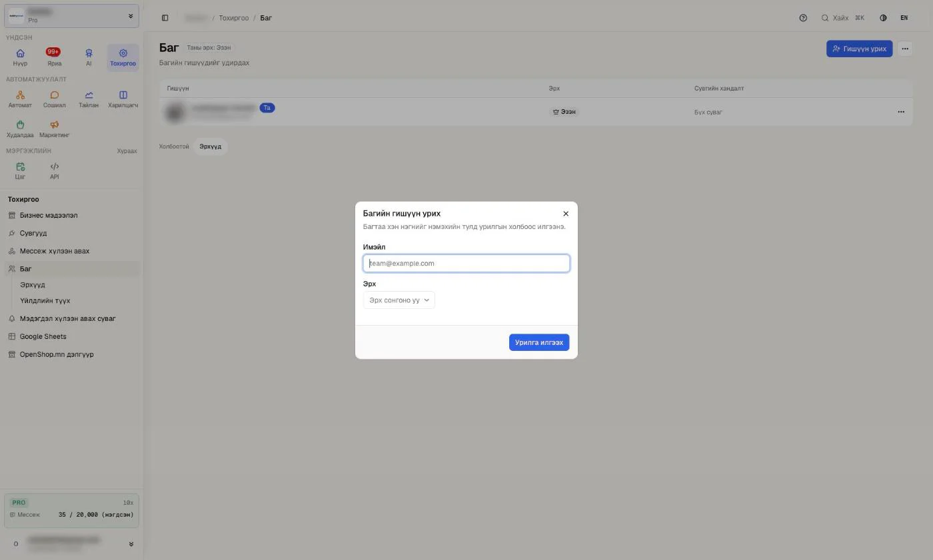Open the Тайлан reports icon
Image resolution: width=933 pixels, height=560 pixels.
(x=89, y=99)
